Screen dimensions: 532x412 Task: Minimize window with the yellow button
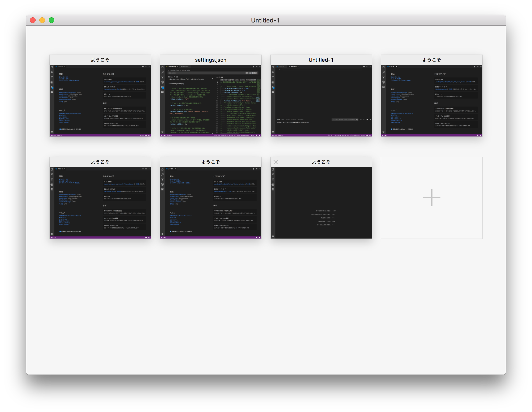[42, 20]
